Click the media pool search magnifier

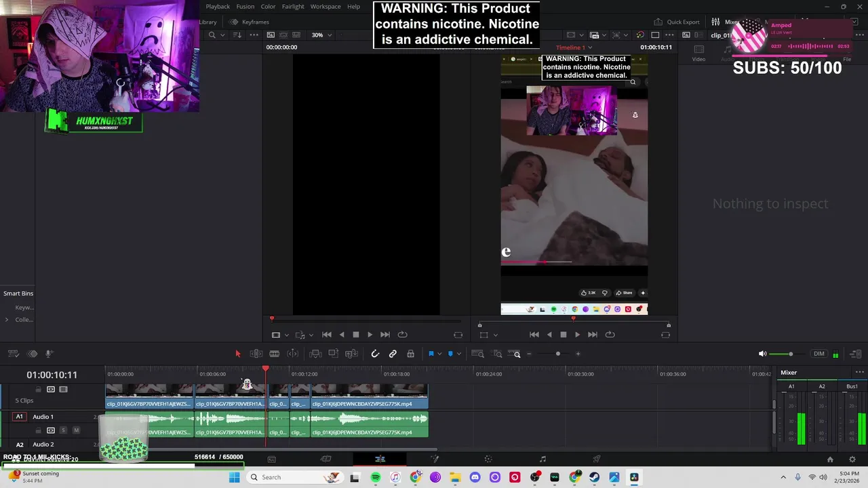(x=212, y=35)
